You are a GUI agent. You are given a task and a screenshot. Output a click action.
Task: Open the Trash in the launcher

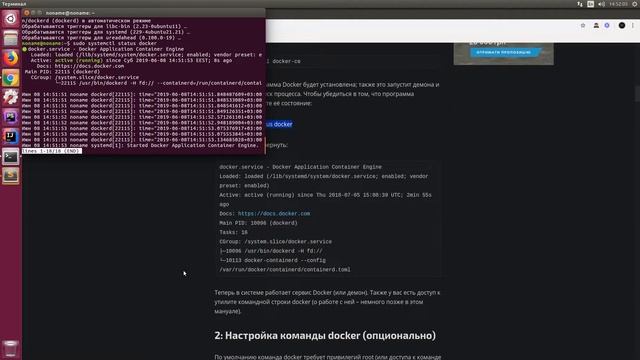(x=11, y=349)
